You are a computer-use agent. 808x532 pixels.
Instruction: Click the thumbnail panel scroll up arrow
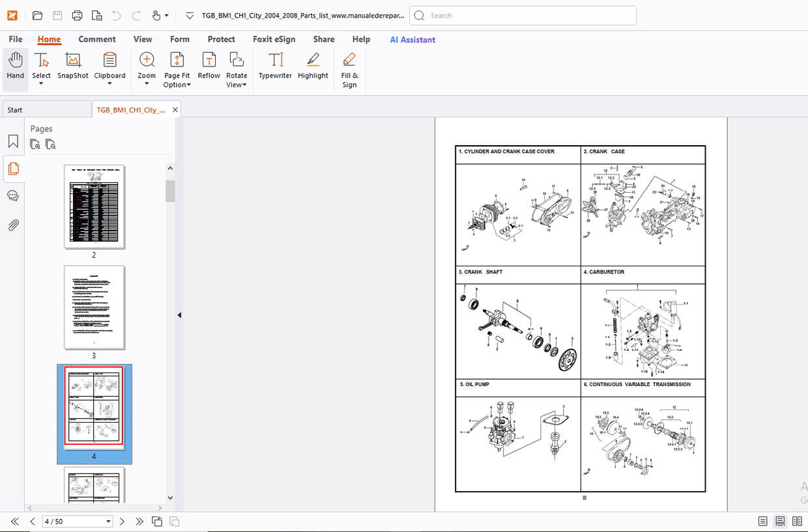(x=170, y=169)
